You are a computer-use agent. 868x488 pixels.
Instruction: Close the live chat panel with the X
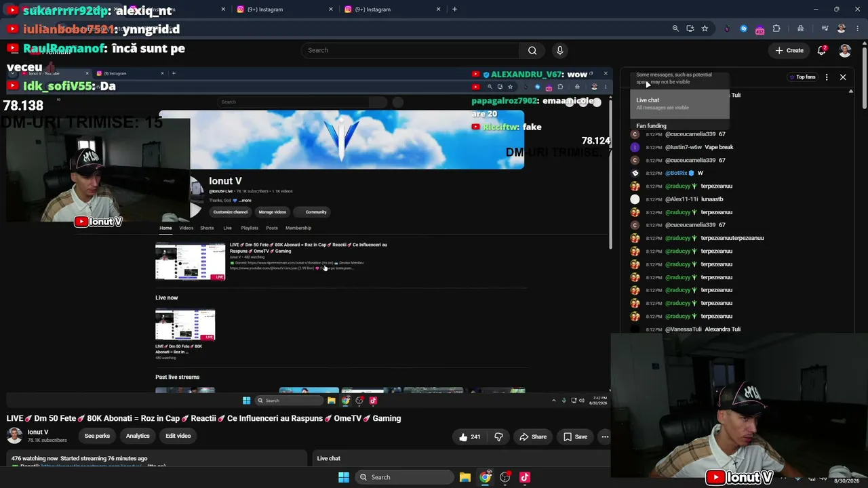click(x=843, y=77)
